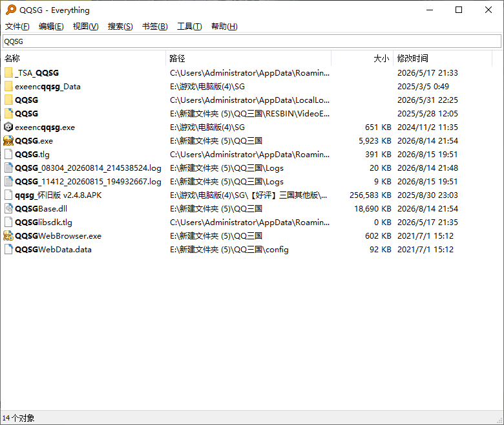
Task: Open the 视图(V) menu
Action: click(x=85, y=27)
